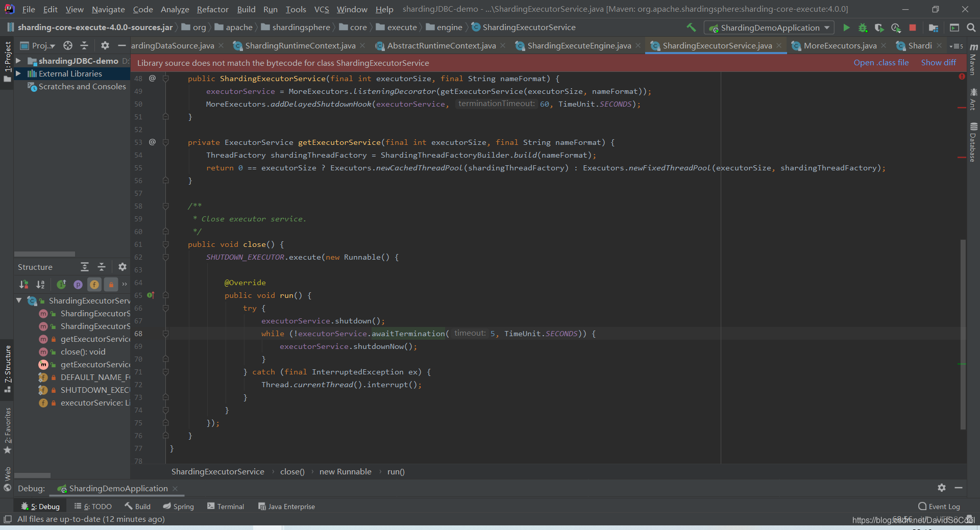Start debugging with the green bug icon
This screenshot has width=980, height=530.
pos(863,28)
